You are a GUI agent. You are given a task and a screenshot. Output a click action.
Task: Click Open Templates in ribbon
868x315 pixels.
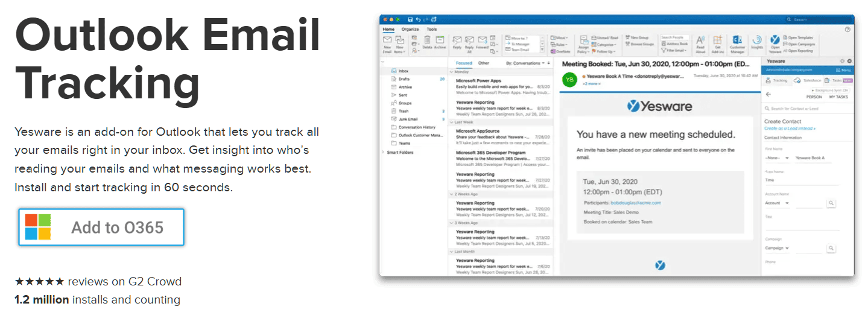click(x=797, y=37)
